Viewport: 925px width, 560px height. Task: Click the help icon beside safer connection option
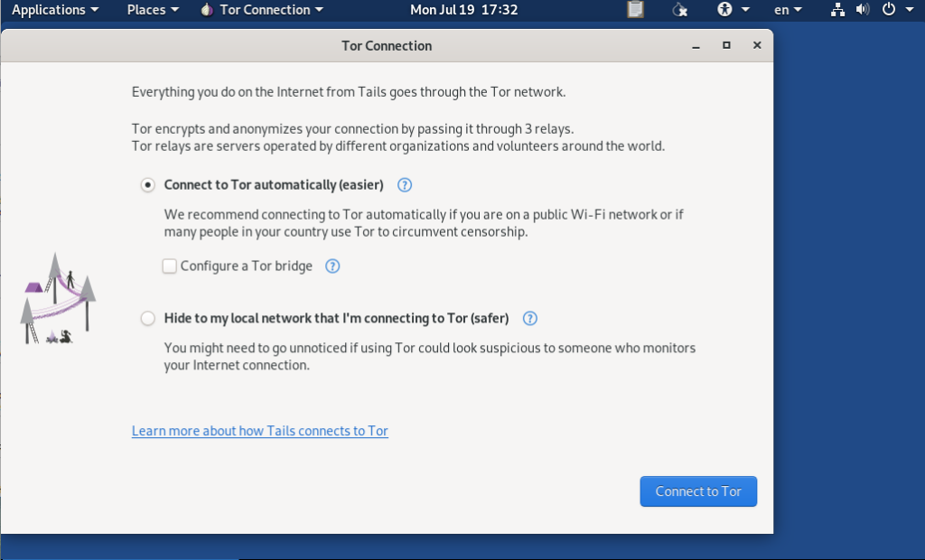[529, 318]
